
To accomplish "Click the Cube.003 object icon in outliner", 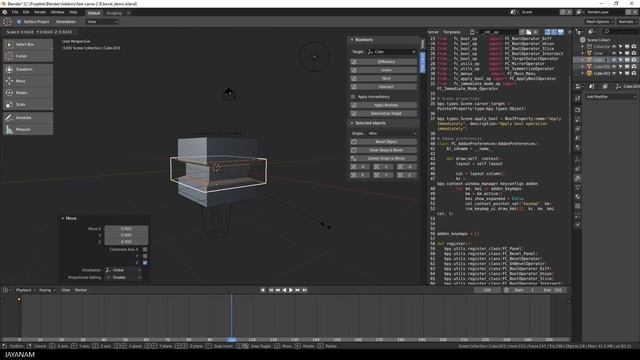I will [x=589, y=73].
